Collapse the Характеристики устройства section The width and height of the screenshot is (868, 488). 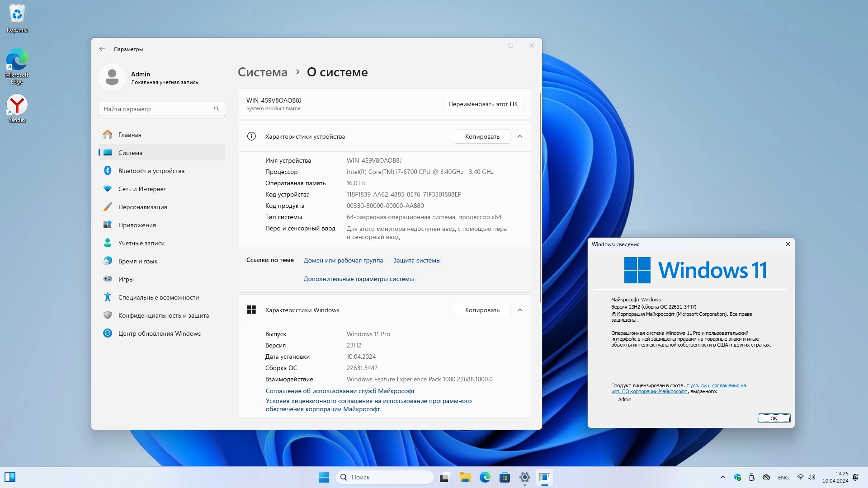tap(520, 136)
